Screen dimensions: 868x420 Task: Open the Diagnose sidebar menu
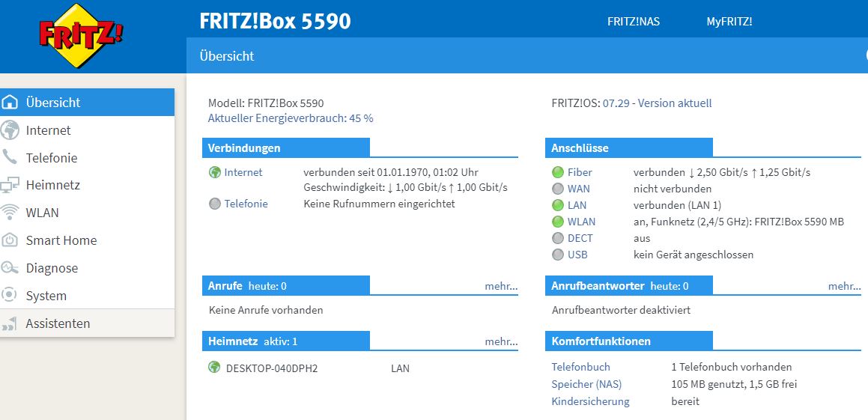coord(87,268)
